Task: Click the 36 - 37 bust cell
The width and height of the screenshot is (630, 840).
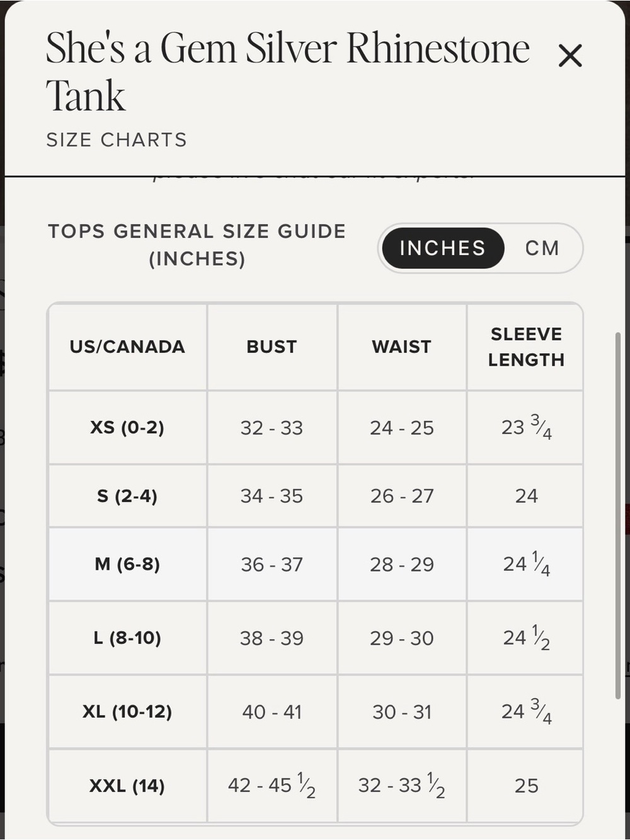Action: coord(272,564)
